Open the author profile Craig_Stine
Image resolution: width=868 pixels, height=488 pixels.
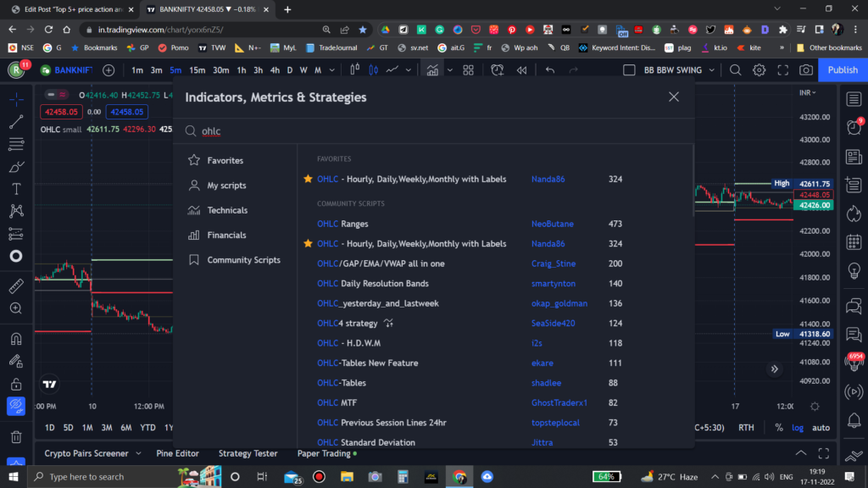553,264
